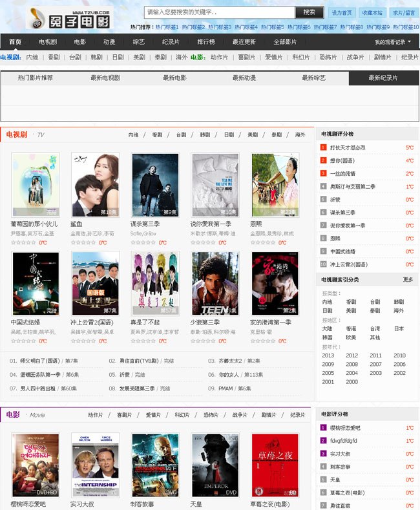Click 恐怖片 in the sub-navigation category row
This screenshot has height=510, width=420.
click(x=328, y=58)
